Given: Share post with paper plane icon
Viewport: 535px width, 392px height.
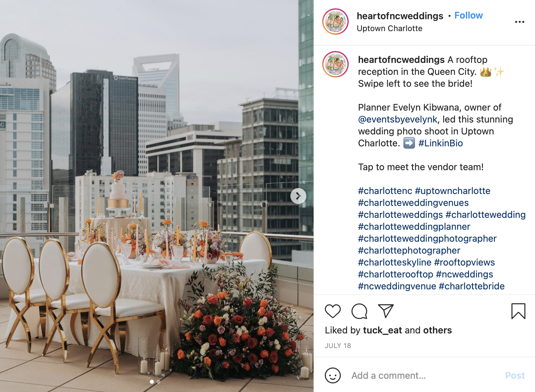Looking at the screenshot, I should [386, 311].
